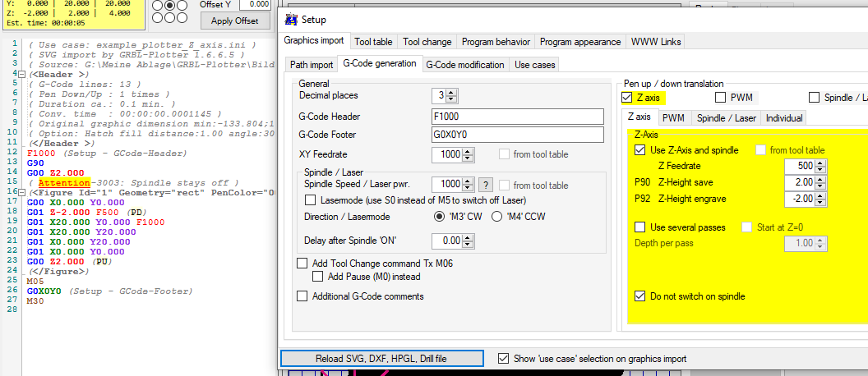Click into the G-Code Header text field
The width and height of the screenshot is (868, 376).
point(517,117)
